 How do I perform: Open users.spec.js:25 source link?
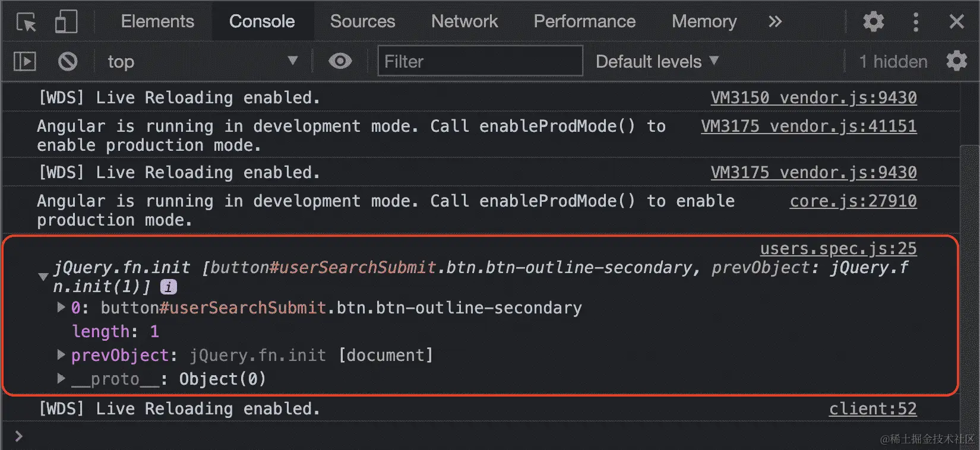pyautogui.click(x=838, y=248)
